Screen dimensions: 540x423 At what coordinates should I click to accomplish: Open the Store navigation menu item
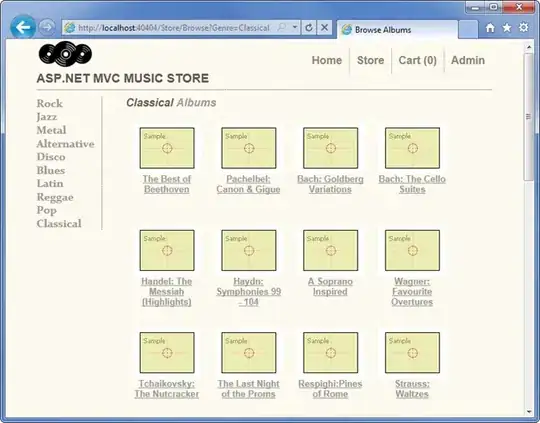coord(371,60)
